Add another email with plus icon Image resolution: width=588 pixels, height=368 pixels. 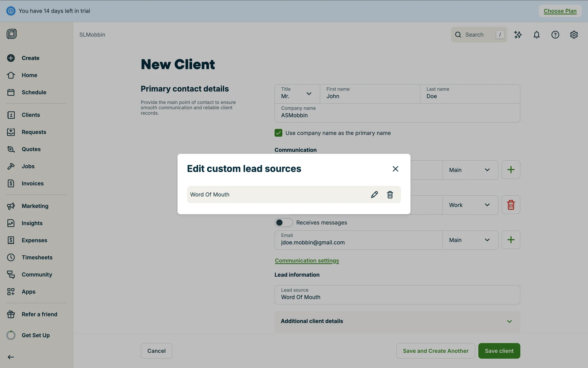511,240
